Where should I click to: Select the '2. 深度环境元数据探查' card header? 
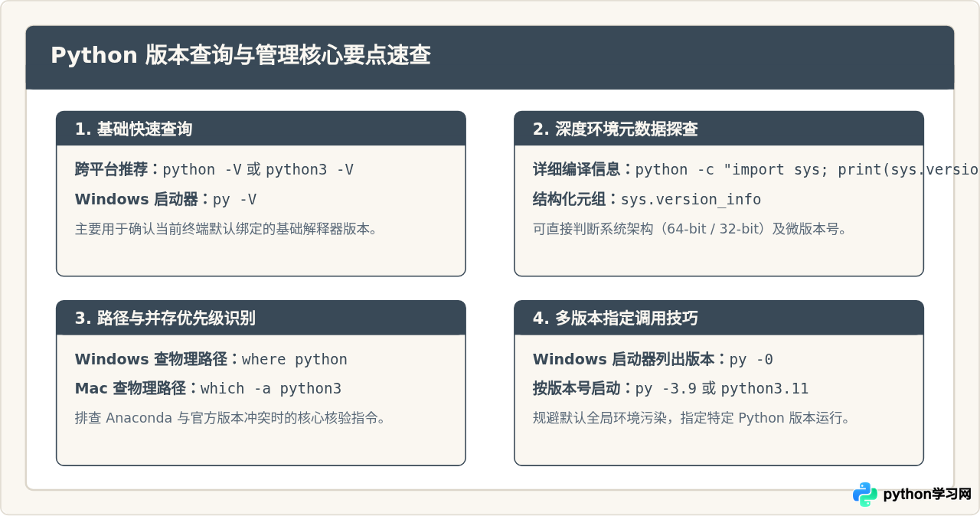[719, 129]
